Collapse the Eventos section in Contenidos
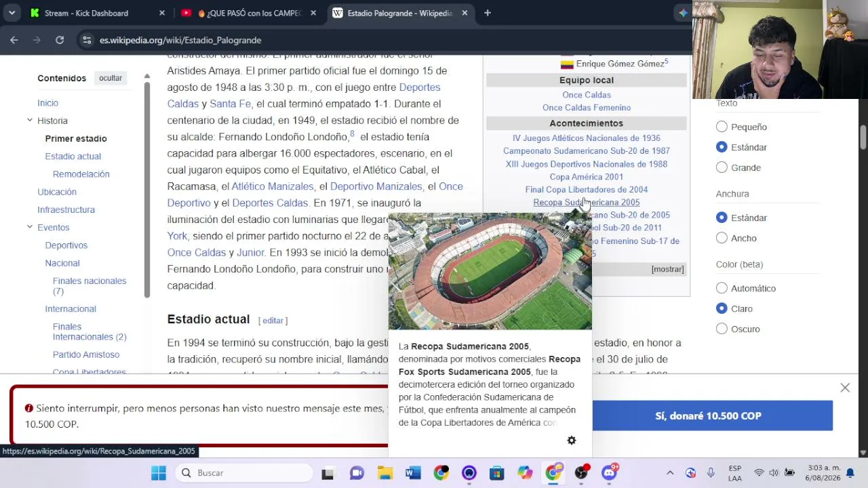 point(30,226)
